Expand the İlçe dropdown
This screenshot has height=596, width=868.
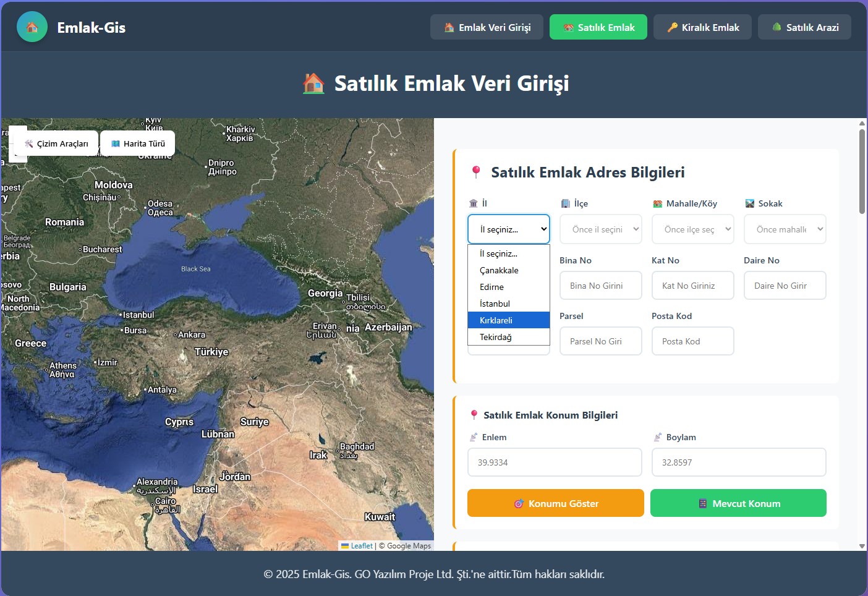coord(600,229)
